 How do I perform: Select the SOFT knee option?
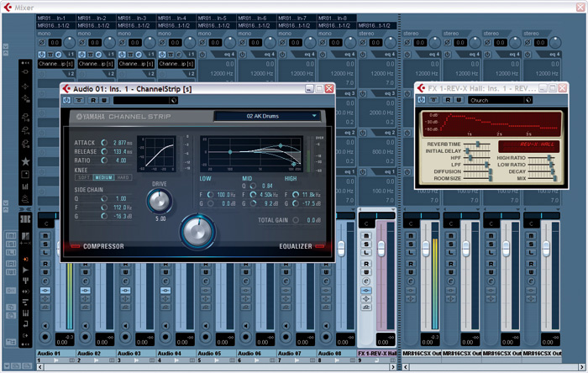[85, 177]
